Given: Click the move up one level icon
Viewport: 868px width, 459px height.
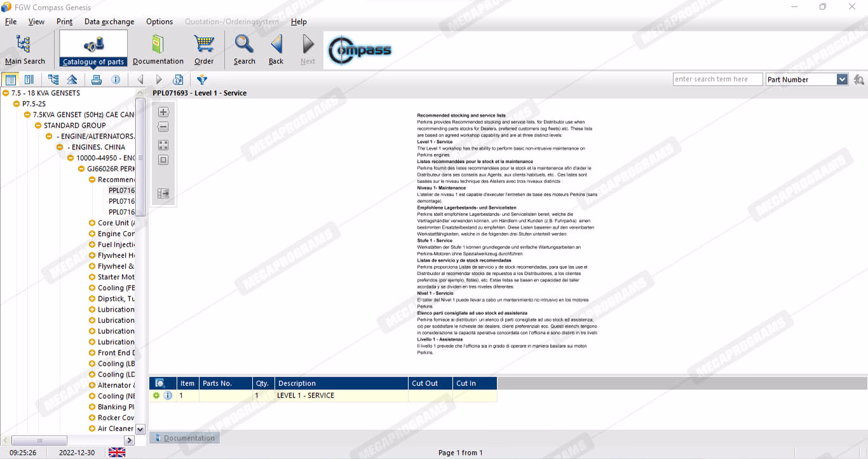Looking at the screenshot, I should 72,79.
